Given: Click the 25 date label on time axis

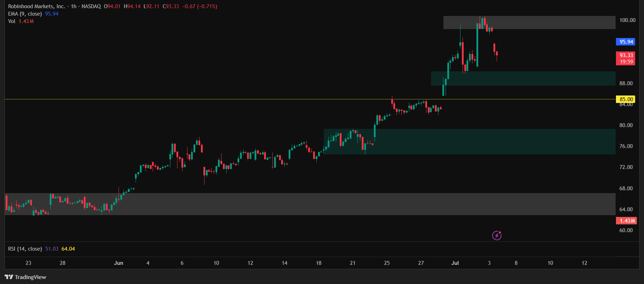Looking at the screenshot, I should [387, 263].
